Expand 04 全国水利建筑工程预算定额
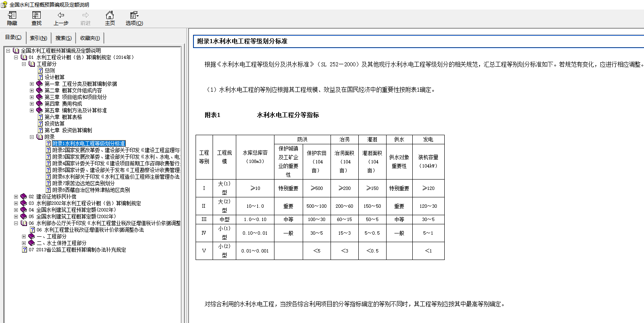Image resolution: width=644 pixels, height=323 pixels. click(x=16, y=210)
